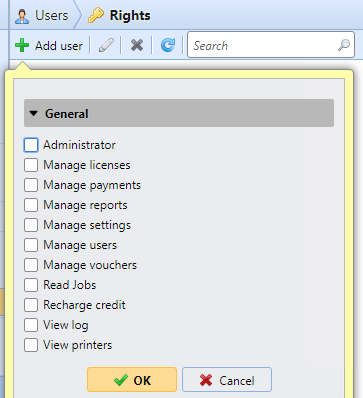This screenshot has height=398, width=363.
Task: Tick the Manage payments checkbox
Action: [31, 185]
